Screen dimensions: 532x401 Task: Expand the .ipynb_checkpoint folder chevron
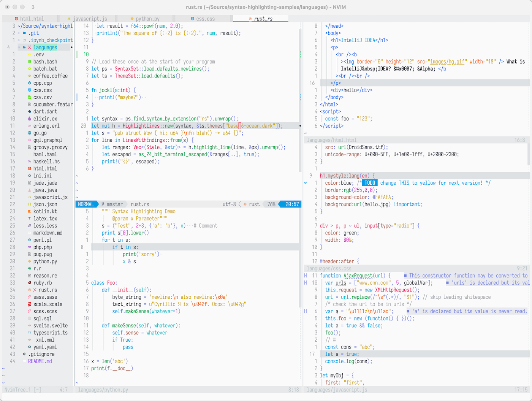[19, 40]
